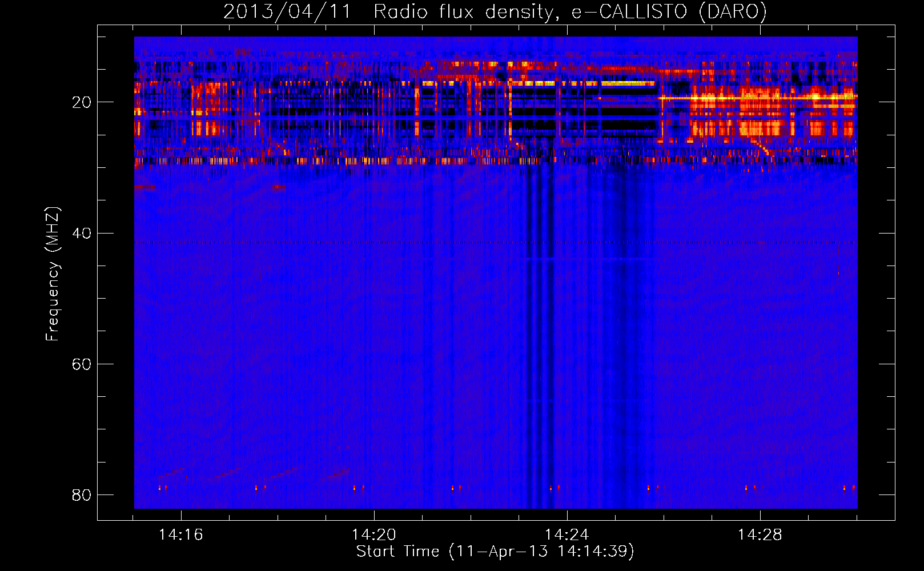The height and width of the screenshot is (571, 924).
Task: Click the 40 MHz frequency tick label
Action: pyautogui.click(x=82, y=233)
